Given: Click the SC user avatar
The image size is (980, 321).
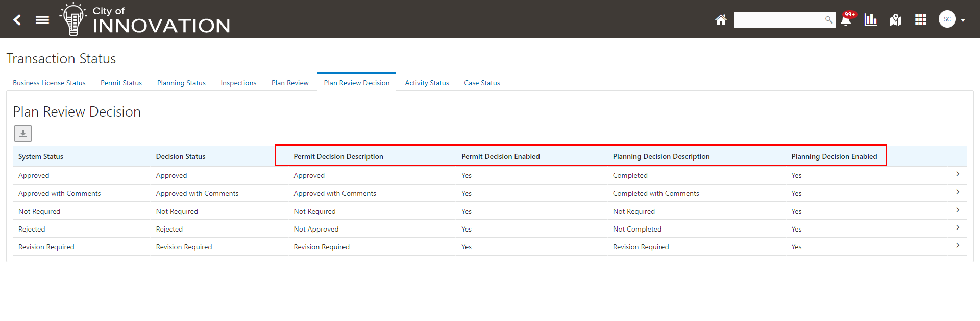Looking at the screenshot, I should (x=947, y=19).
